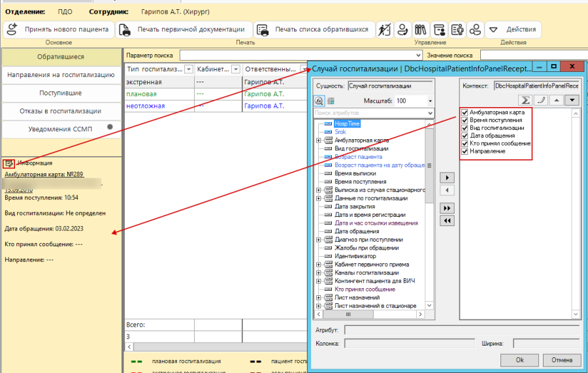Click the card with person icon in Управление
Screen dimensions: 588x373
(x=439, y=29)
